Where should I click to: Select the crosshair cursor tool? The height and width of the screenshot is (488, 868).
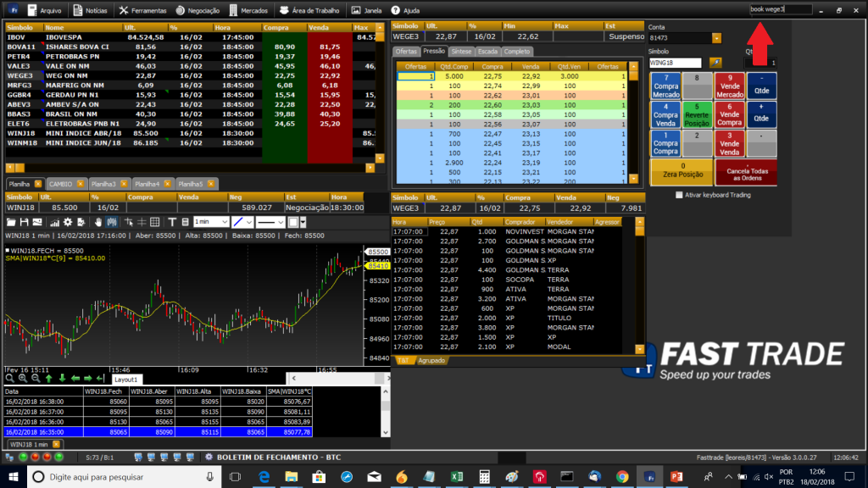(129, 223)
